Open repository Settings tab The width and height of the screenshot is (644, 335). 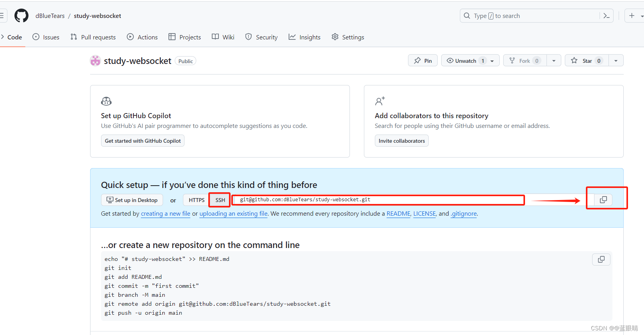click(348, 37)
